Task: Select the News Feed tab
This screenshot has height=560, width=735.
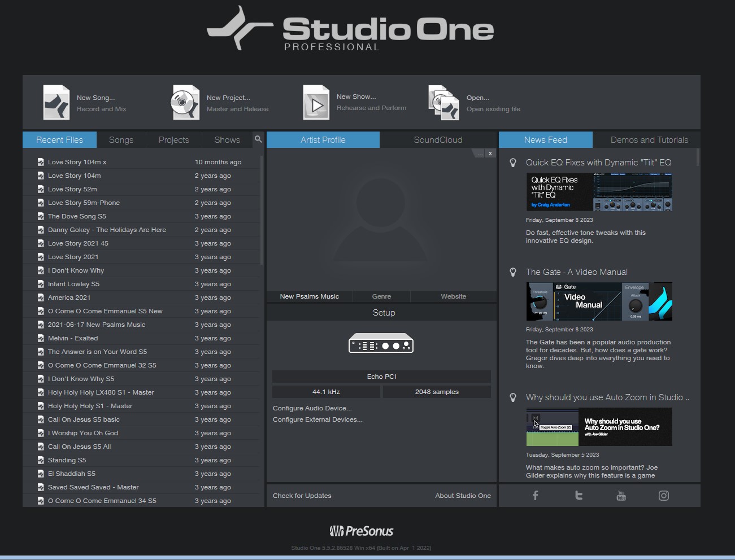Action: [546, 139]
